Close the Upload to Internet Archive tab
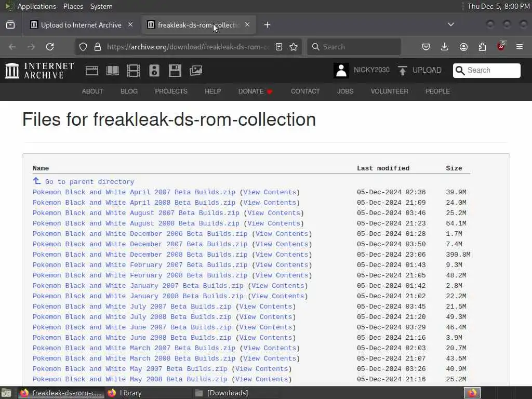 click(130, 24)
